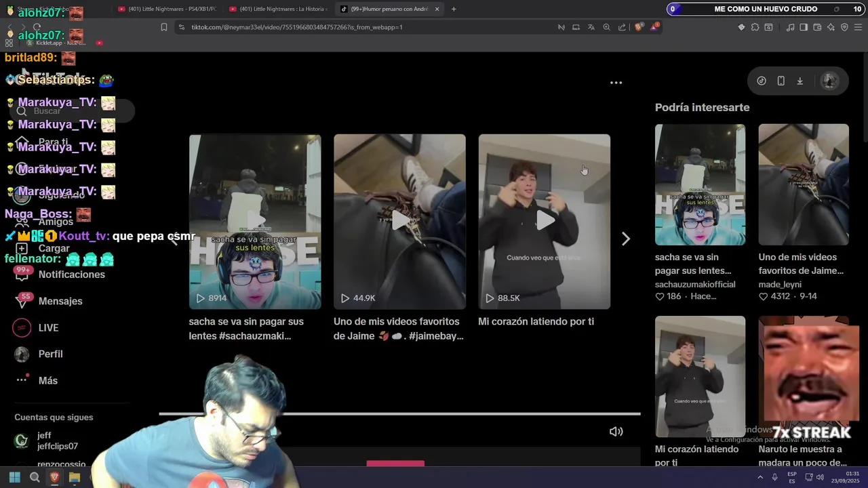Click the download desktop app icon

coord(800,81)
